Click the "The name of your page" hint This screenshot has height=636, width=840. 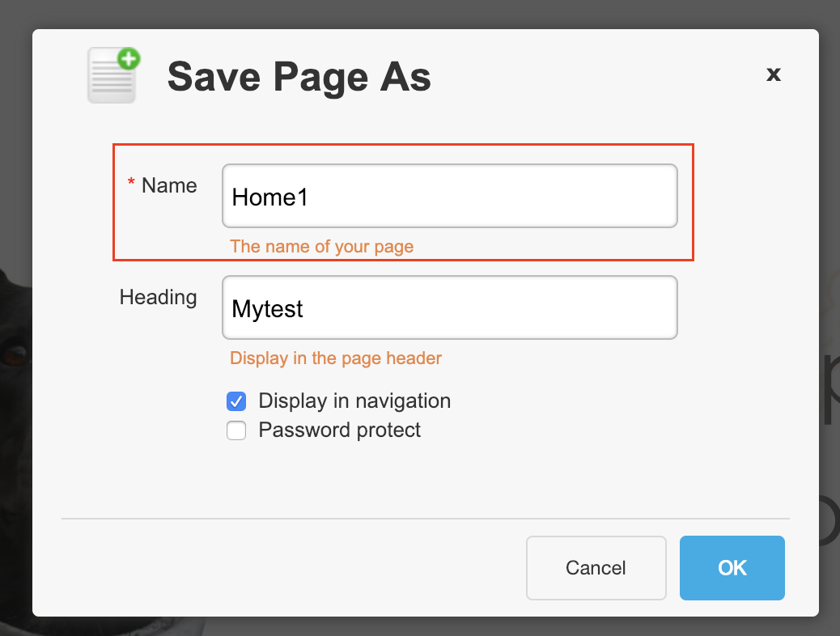(x=322, y=247)
